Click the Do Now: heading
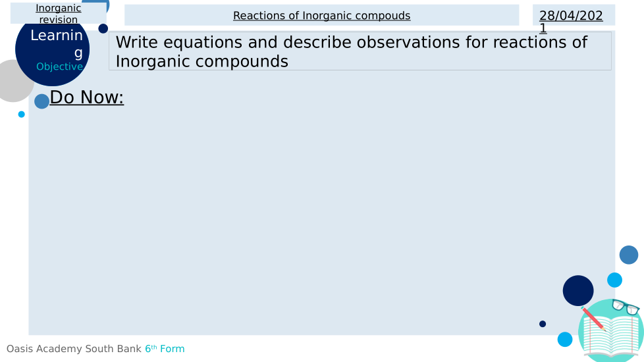Viewport: 644px width, 362px height. click(x=87, y=97)
